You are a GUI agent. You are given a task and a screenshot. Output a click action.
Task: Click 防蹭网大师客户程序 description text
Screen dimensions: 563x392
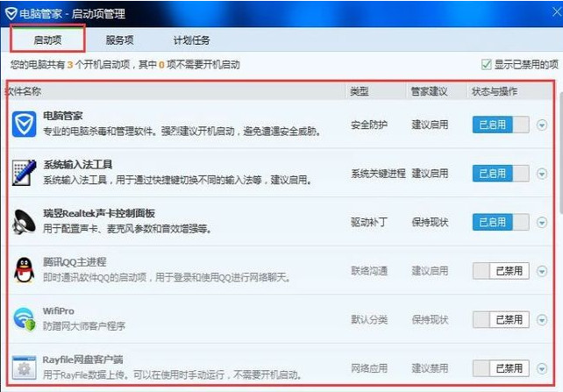(x=84, y=326)
